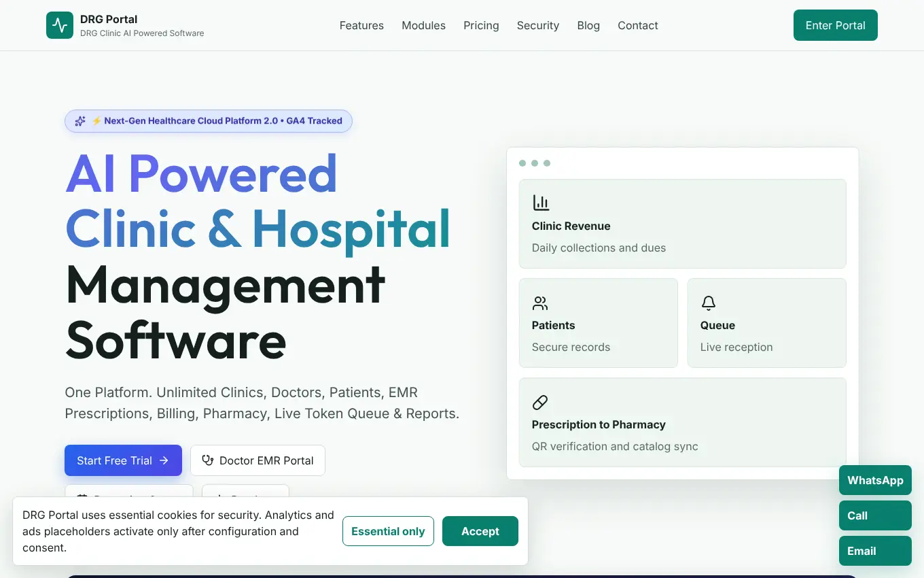
Task: Click the bell icon in Queue card
Action: (709, 303)
